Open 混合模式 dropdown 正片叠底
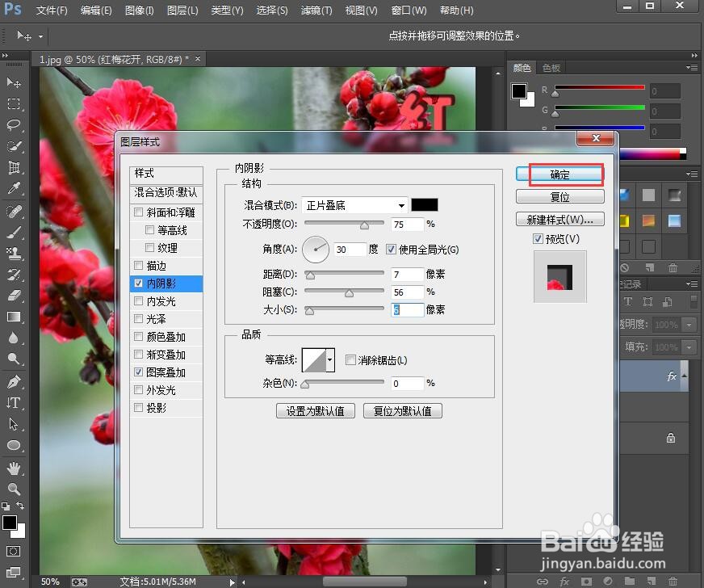704x588 pixels. [354, 205]
